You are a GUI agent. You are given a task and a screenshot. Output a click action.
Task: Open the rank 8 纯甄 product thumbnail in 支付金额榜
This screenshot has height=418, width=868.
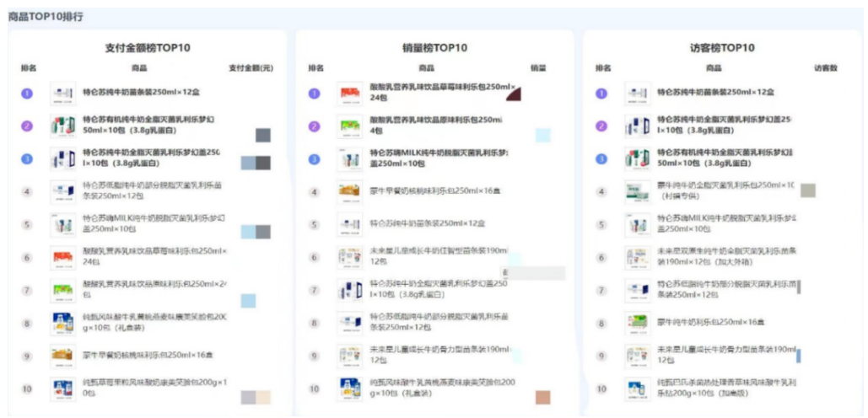click(x=62, y=323)
